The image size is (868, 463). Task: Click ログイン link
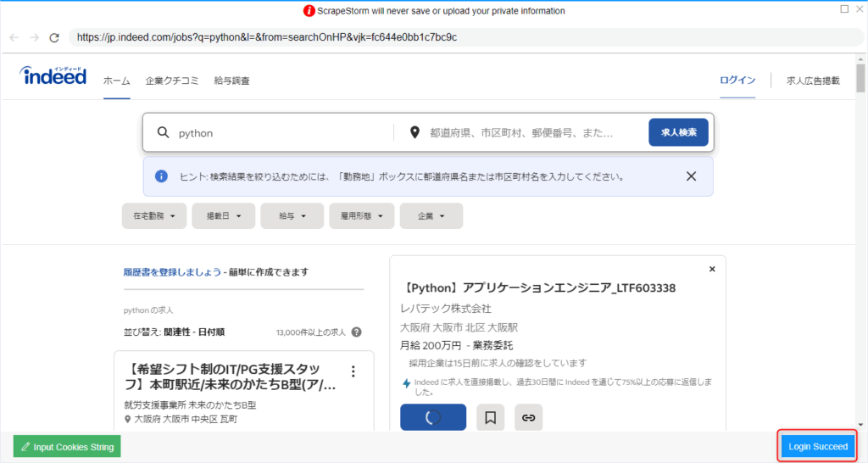pyautogui.click(x=737, y=81)
